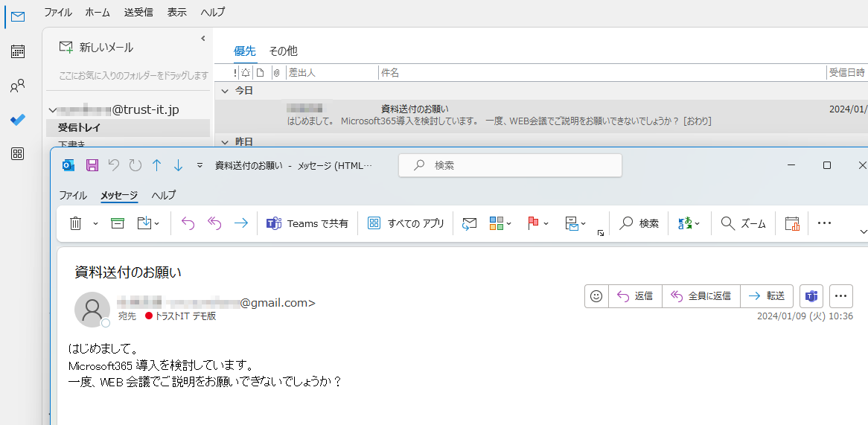Go to next item with down arrow
The height and width of the screenshot is (425, 868).
click(x=178, y=165)
